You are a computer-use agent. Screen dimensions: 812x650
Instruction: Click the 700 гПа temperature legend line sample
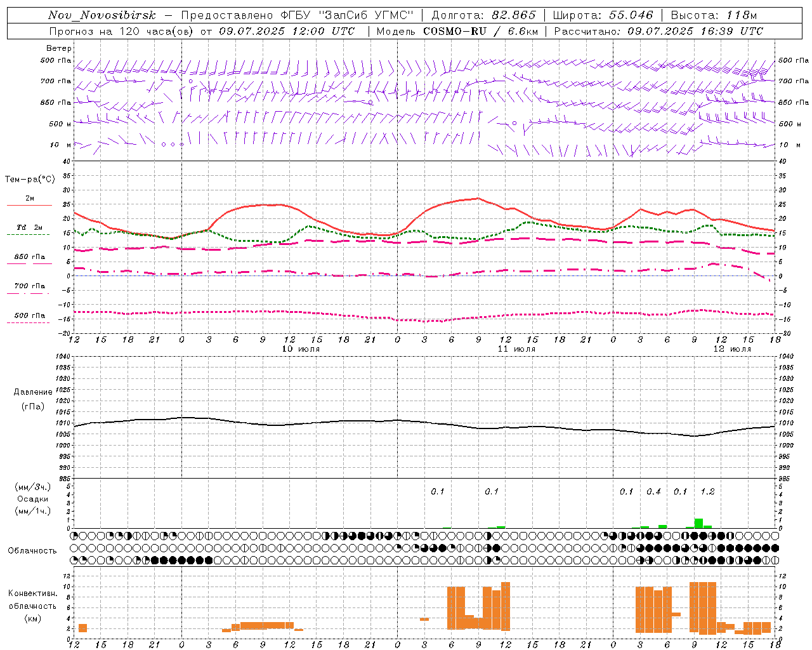(x=28, y=293)
